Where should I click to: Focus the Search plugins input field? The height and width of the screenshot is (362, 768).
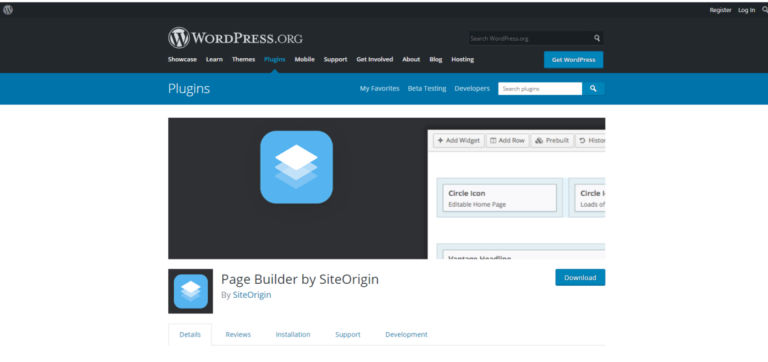(x=540, y=89)
